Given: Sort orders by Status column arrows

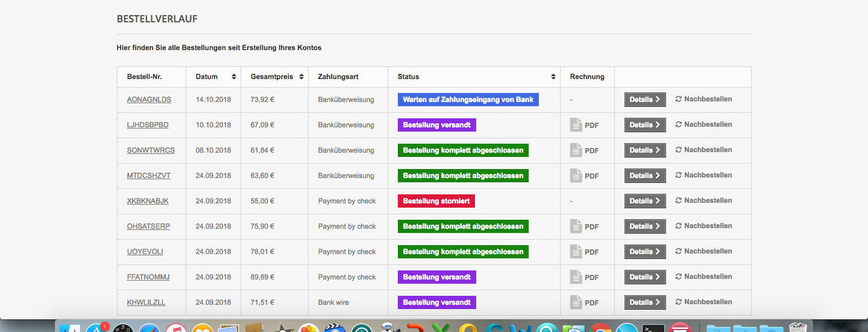Looking at the screenshot, I should [x=553, y=77].
